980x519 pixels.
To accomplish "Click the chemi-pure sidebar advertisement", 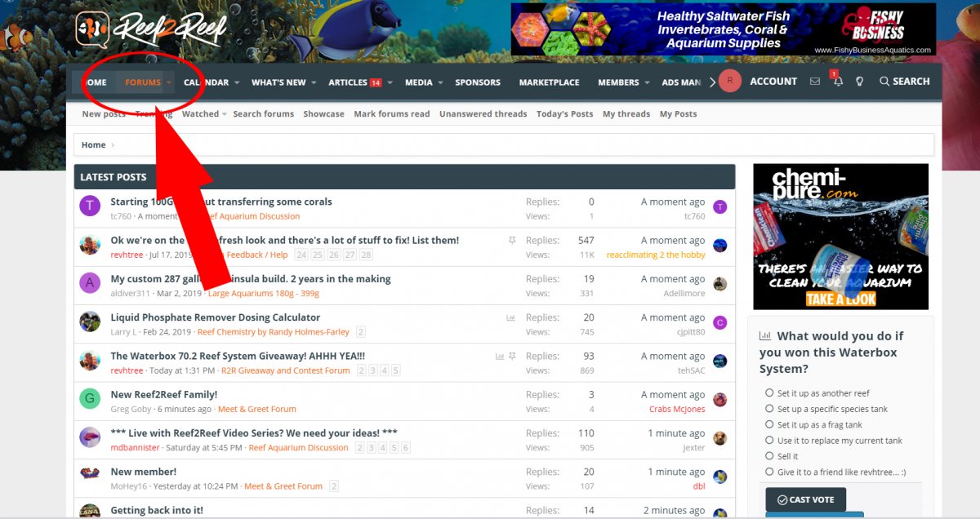I will [840, 237].
